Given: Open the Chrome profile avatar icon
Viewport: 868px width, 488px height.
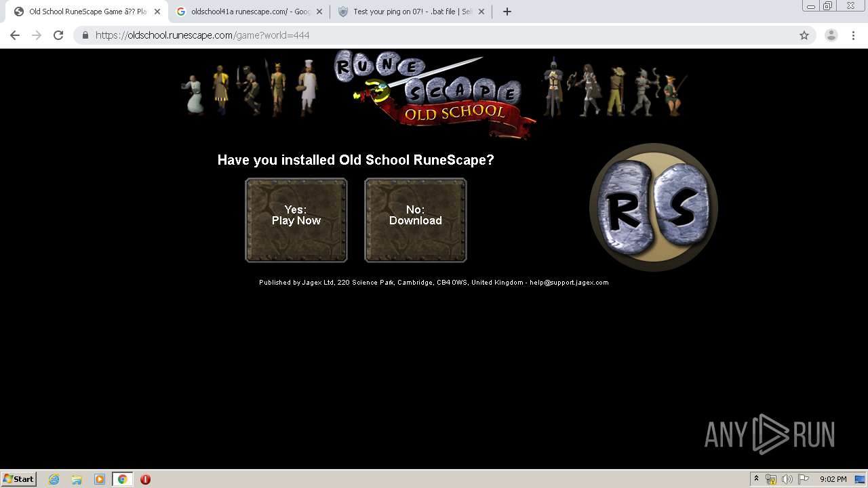Looking at the screenshot, I should [831, 35].
